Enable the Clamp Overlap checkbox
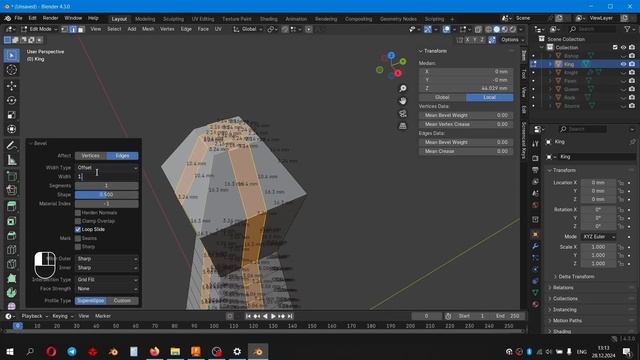Image resolution: width=640 pixels, height=360 pixels. 78,221
